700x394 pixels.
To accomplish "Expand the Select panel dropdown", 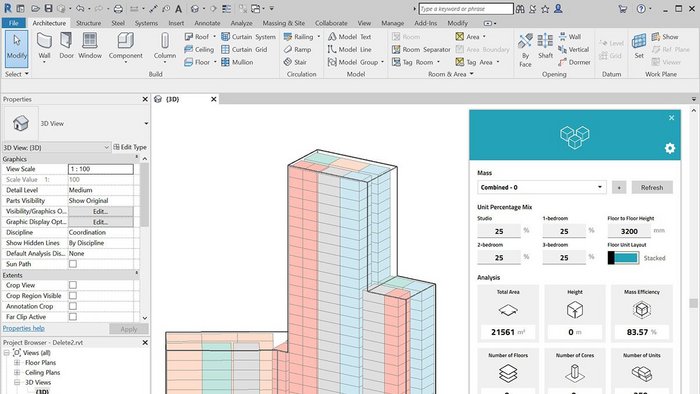I will (x=17, y=74).
